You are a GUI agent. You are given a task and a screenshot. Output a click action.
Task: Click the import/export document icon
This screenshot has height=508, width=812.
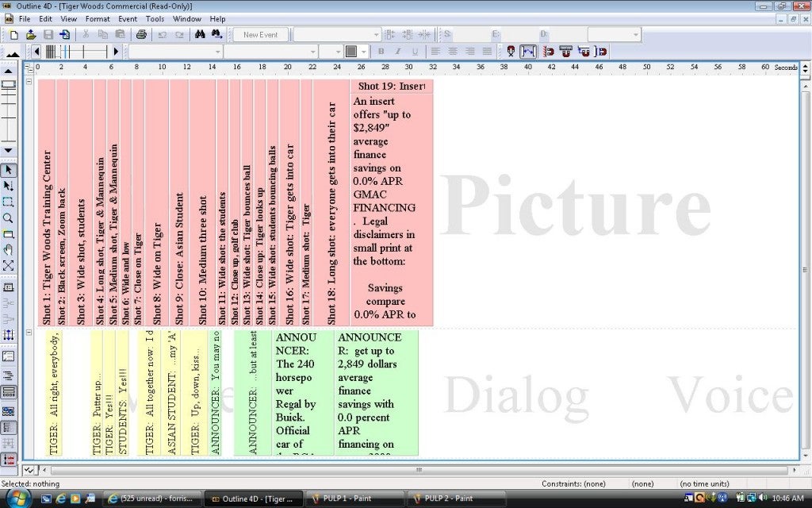tap(65, 35)
